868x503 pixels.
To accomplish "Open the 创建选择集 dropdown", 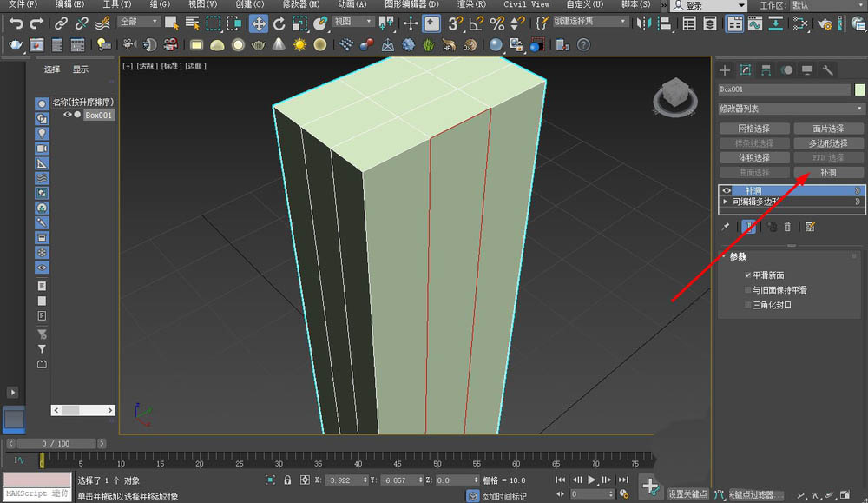I will click(592, 22).
